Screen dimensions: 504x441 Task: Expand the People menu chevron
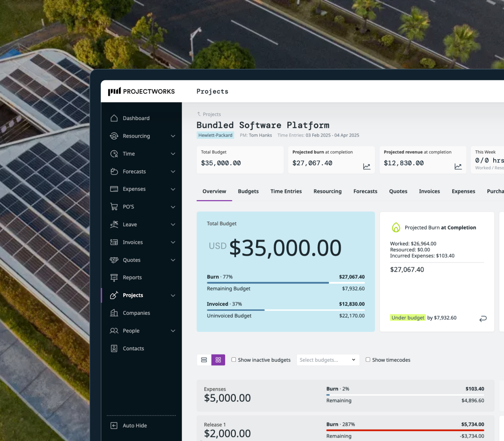coord(173,331)
